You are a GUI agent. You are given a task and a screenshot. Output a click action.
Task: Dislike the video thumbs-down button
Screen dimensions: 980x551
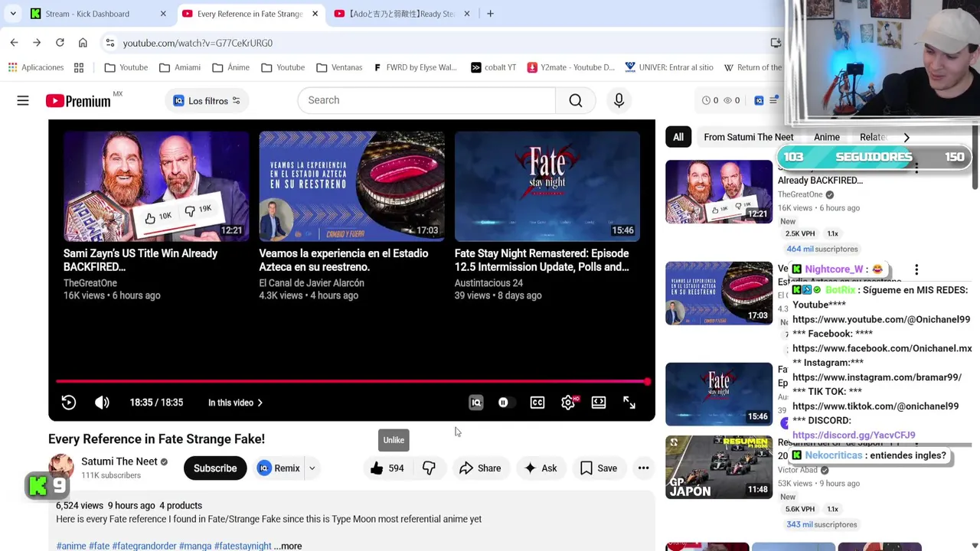point(429,468)
